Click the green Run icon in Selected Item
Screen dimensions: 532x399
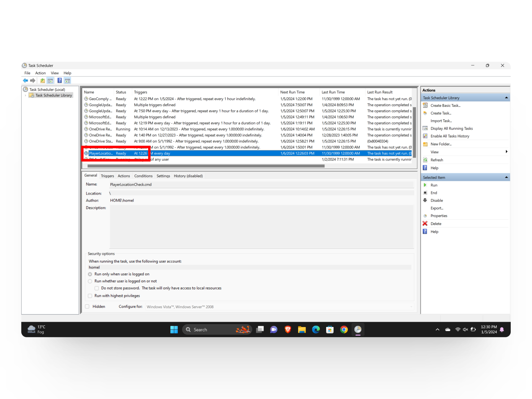(425, 185)
